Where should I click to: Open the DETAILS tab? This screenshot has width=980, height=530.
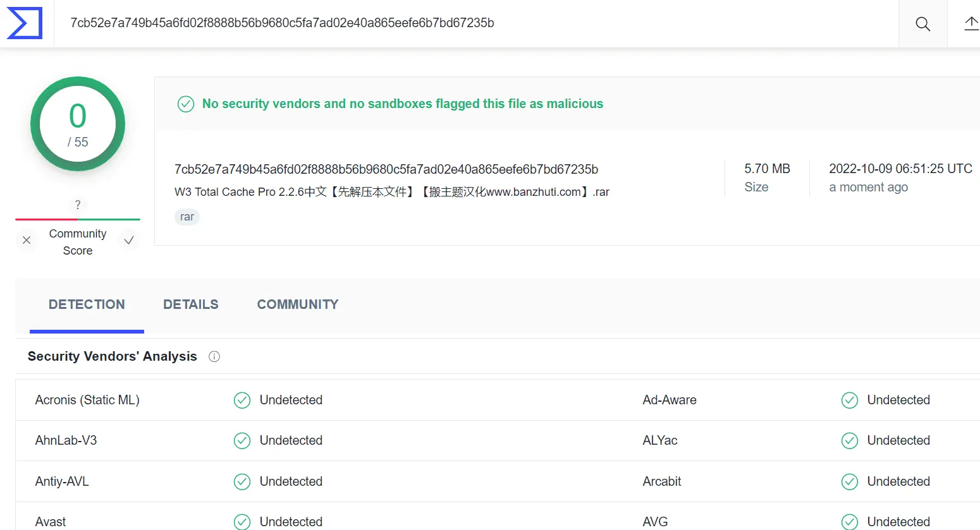(x=191, y=304)
